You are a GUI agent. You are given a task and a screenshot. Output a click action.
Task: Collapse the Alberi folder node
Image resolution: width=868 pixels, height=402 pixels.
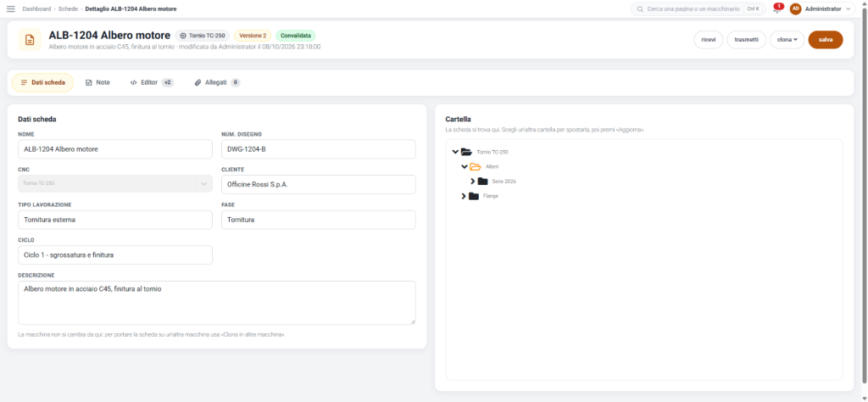pos(464,167)
